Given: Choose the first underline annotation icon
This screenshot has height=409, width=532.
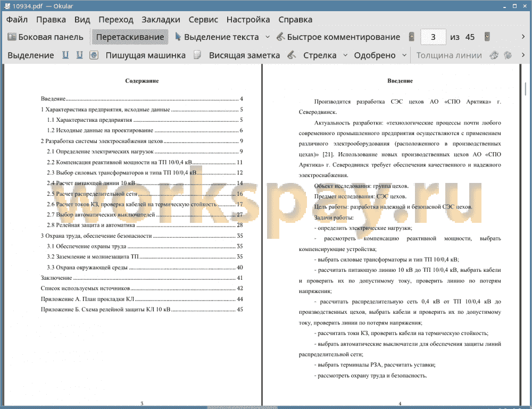Looking at the screenshot, I should (65, 55).
